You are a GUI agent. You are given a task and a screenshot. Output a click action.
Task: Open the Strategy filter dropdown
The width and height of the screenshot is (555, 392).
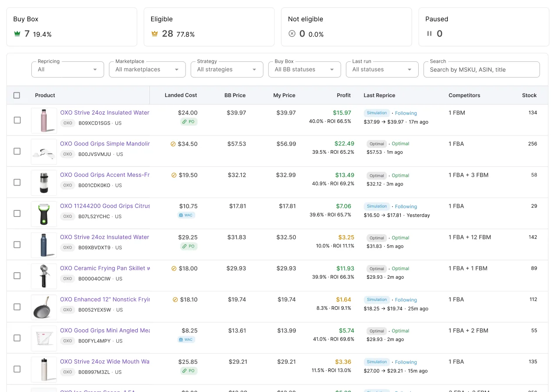tap(227, 69)
